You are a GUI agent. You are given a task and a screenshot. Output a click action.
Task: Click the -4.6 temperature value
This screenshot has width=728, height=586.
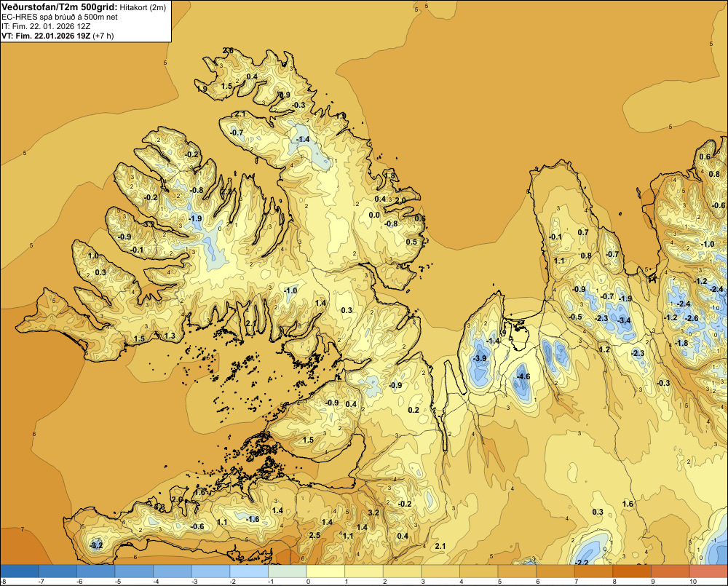[523, 376]
